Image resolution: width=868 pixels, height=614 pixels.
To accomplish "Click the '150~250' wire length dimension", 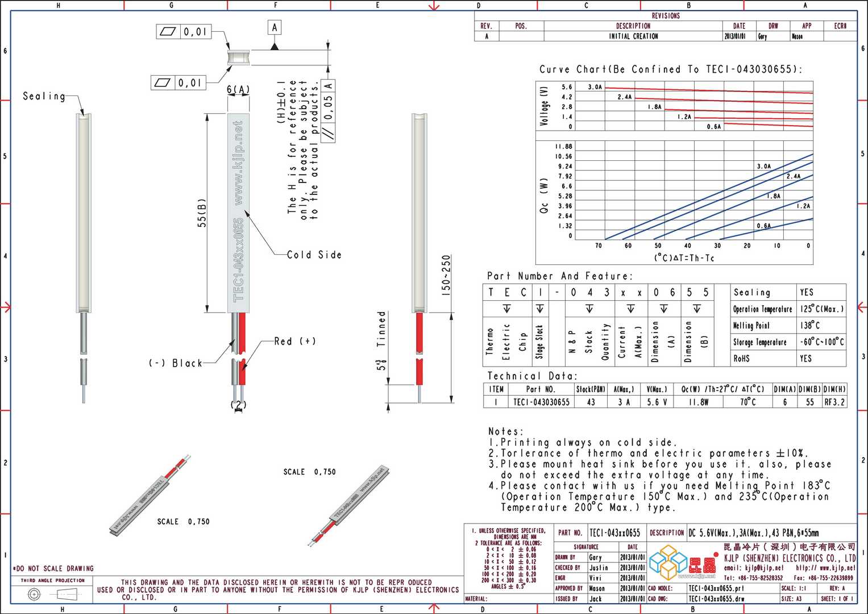I will click(x=446, y=275).
